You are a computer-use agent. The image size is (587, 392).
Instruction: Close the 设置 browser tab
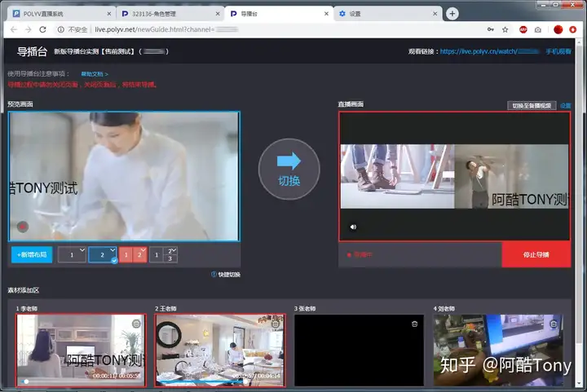(x=435, y=14)
